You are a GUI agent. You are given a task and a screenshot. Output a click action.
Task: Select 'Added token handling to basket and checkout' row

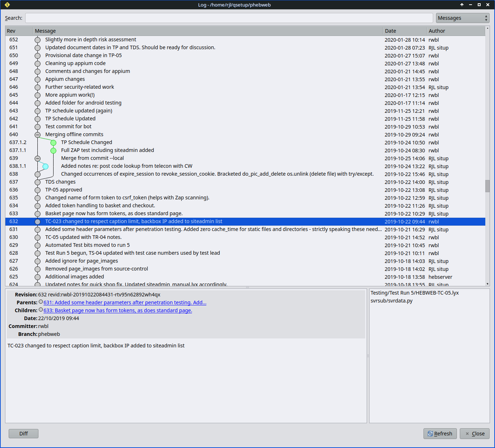tap(245, 205)
